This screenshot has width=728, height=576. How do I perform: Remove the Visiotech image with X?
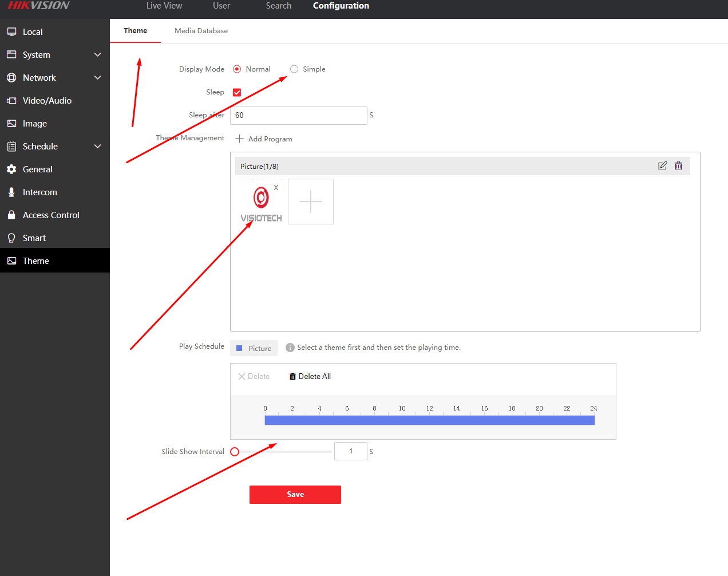276,188
